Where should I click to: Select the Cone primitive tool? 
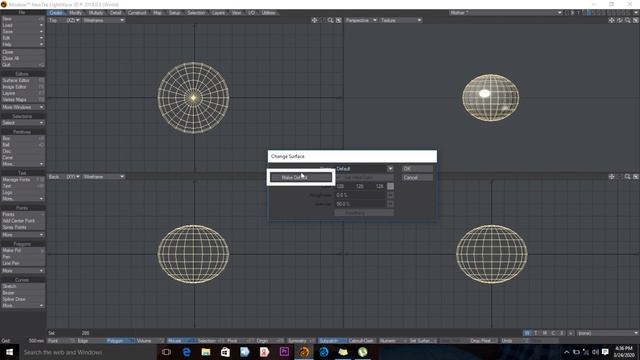pyautogui.click(x=23, y=158)
